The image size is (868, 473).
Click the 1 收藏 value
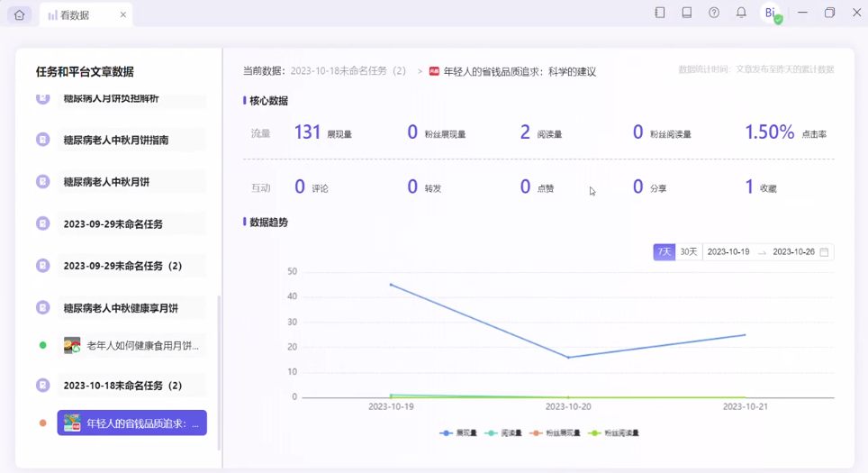click(x=749, y=186)
